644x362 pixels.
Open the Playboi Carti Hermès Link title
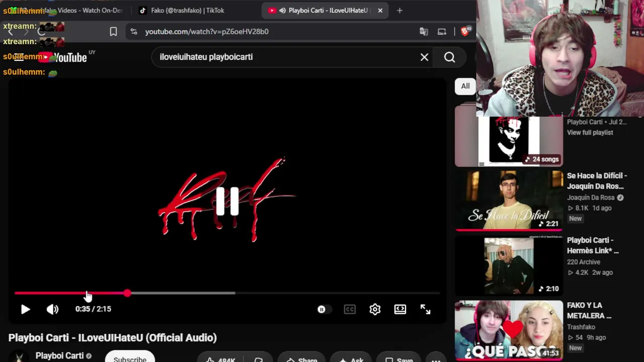[593, 245]
